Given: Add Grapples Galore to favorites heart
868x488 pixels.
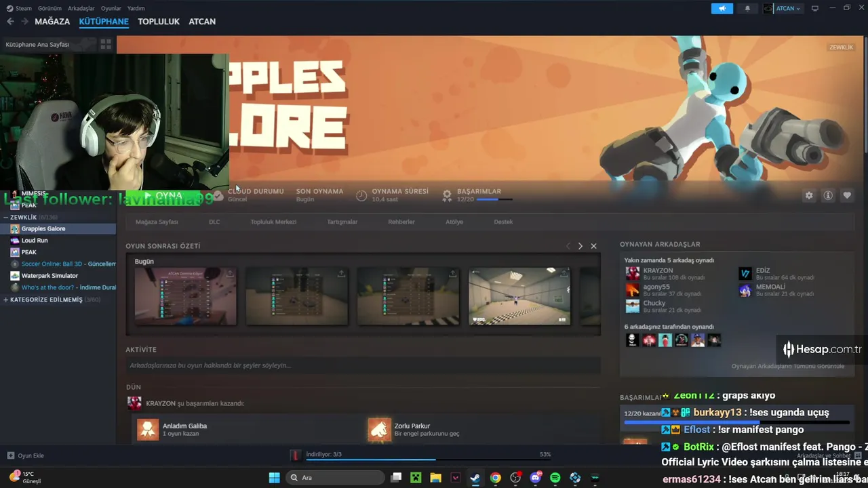Looking at the screenshot, I should coord(847,195).
